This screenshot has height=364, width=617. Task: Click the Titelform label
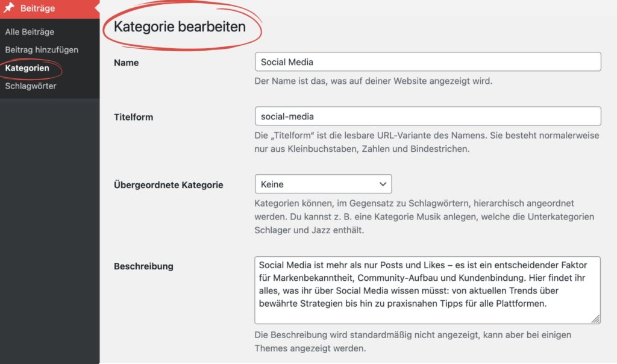(133, 117)
